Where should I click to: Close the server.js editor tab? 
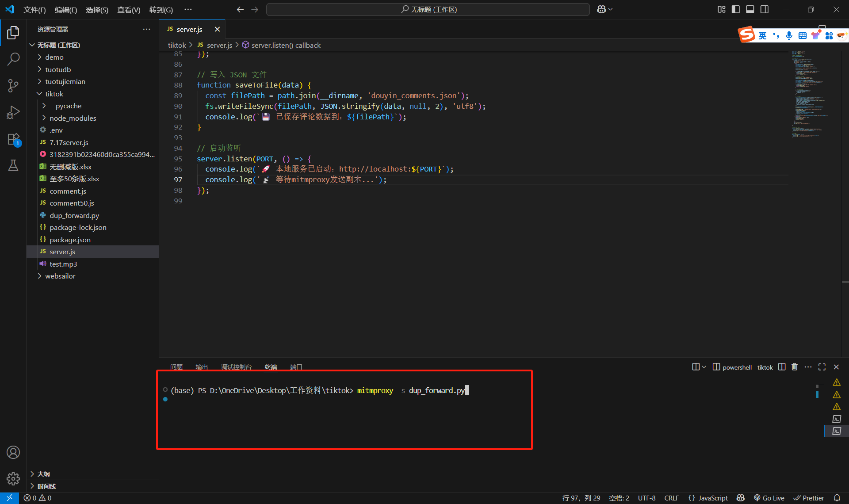point(217,29)
